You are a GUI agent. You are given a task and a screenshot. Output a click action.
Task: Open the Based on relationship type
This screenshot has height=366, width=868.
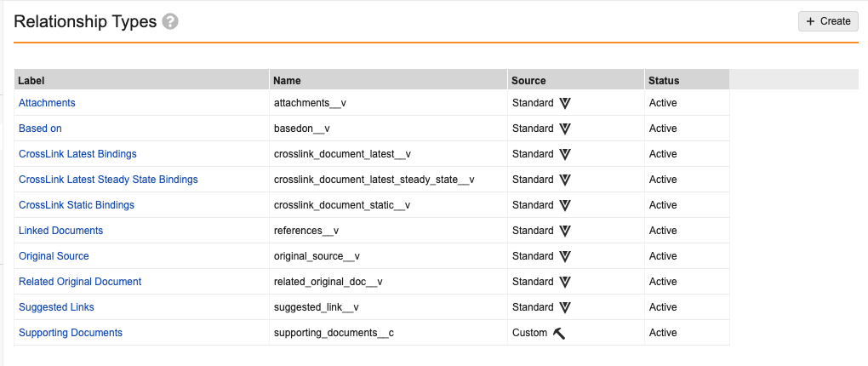click(x=40, y=129)
